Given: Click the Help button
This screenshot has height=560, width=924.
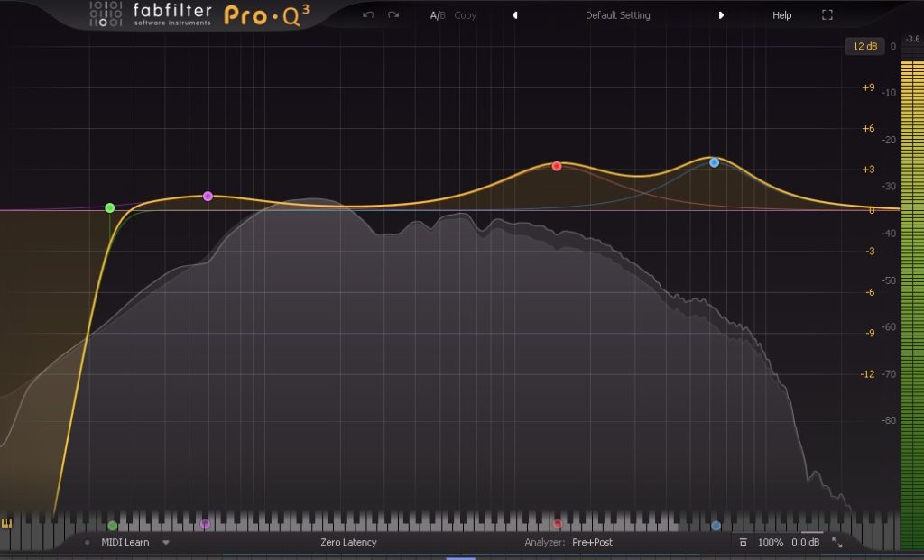Looking at the screenshot, I should point(781,15).
